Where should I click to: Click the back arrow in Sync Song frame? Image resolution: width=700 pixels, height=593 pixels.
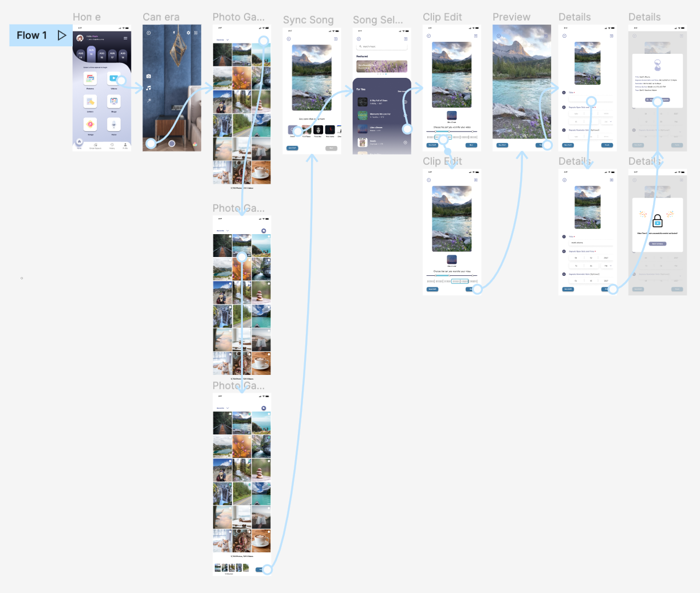coord(289,39)
